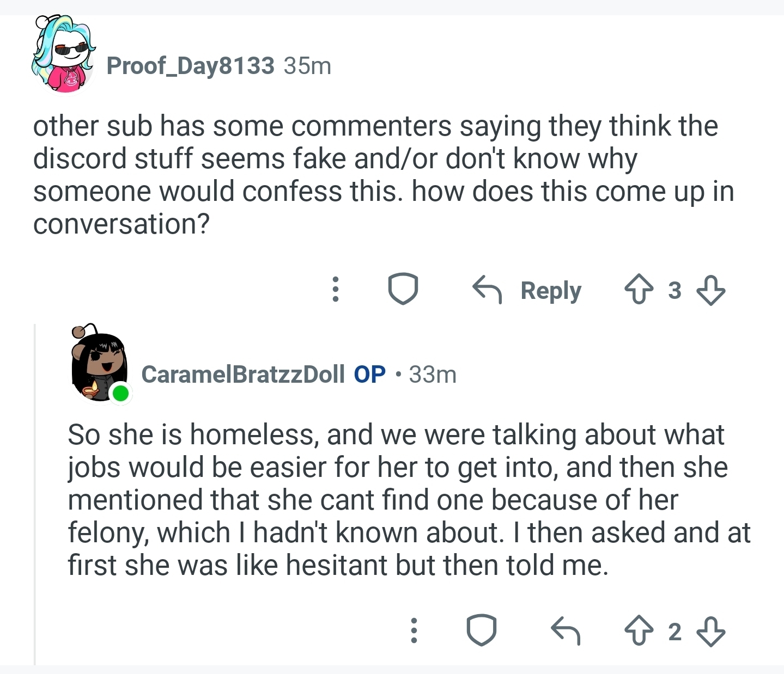
Task: Click the reply arrow on CaramelBratzzDoll's comment
Action: pyautogui.click(x=565, y=631)
